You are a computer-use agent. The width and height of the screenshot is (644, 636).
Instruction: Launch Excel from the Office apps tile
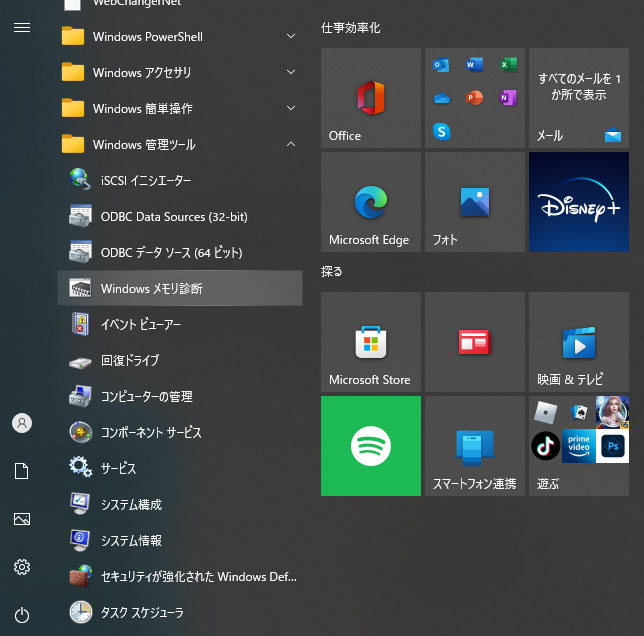(508, 65)
